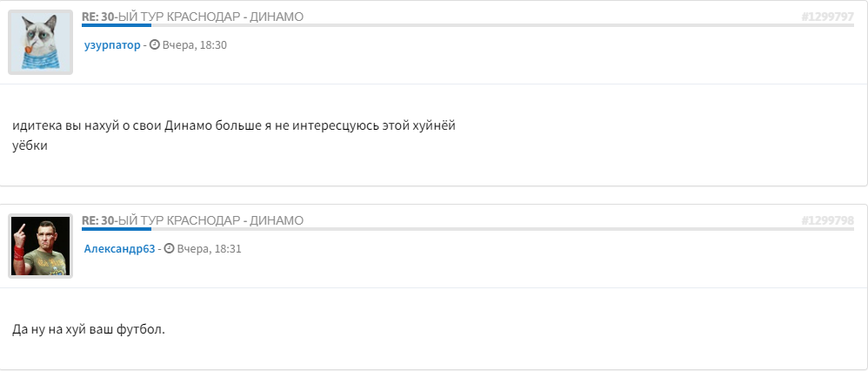Click the blue underline bar in first post header
Viewport: 868px width, 371px height.
[x=117, y=25]
